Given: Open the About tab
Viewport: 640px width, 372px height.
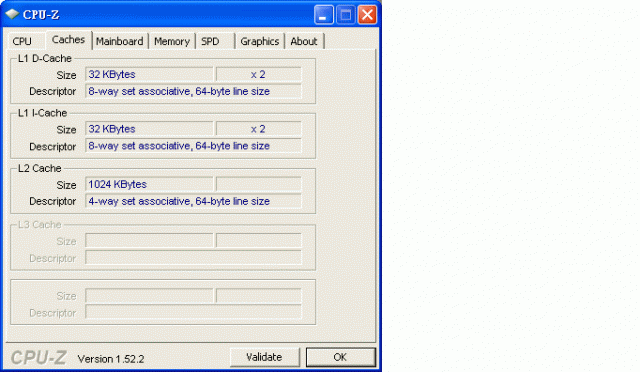Looking at the screenshot, I should click(304, 41).
